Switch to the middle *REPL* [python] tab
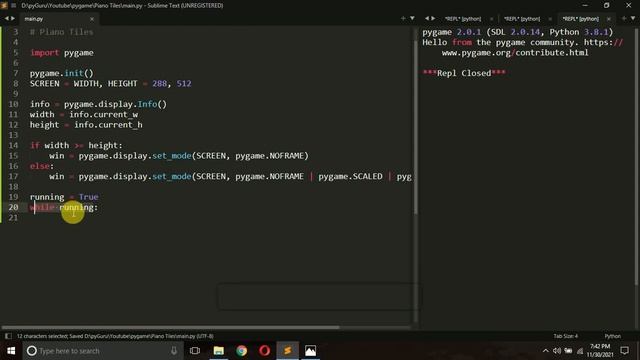This screenshot has width=640, height=360. pyautogui.click(x=522, y=19)
